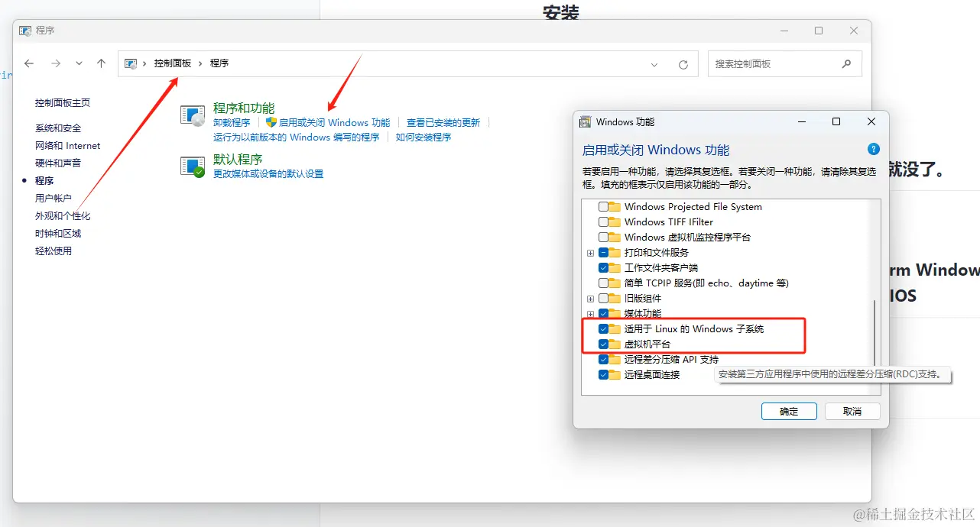This screenshot has height=527, width=980.
Task: Click the Windows 功能 dialog title bar icon
Action: point(586,122)
